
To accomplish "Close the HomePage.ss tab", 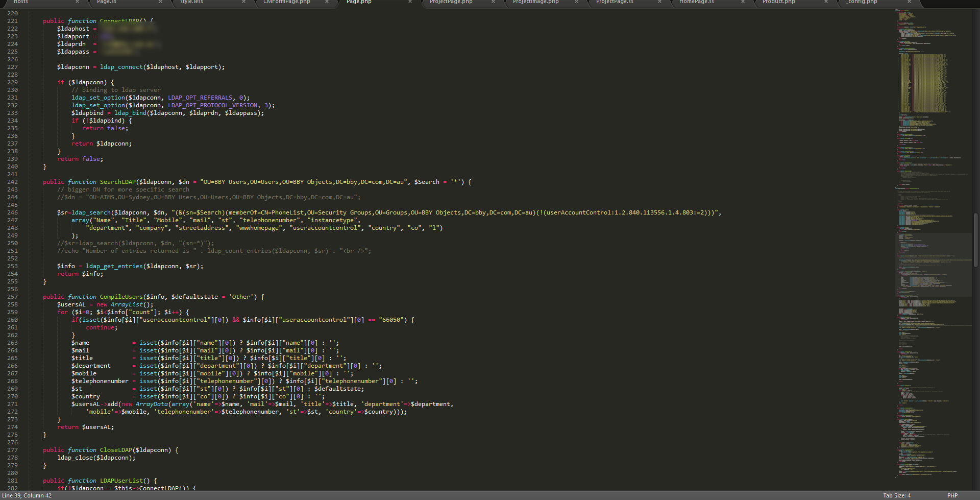I will (x=743, y=2).
